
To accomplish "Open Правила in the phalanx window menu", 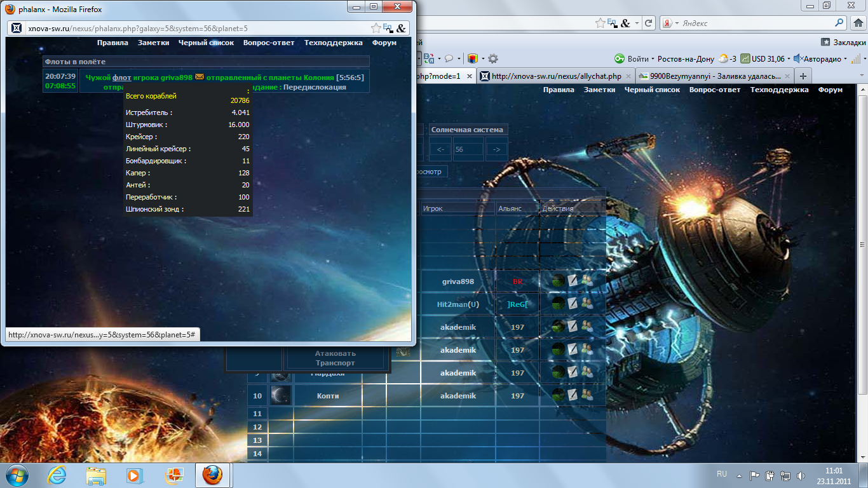I will pos(112,43).
